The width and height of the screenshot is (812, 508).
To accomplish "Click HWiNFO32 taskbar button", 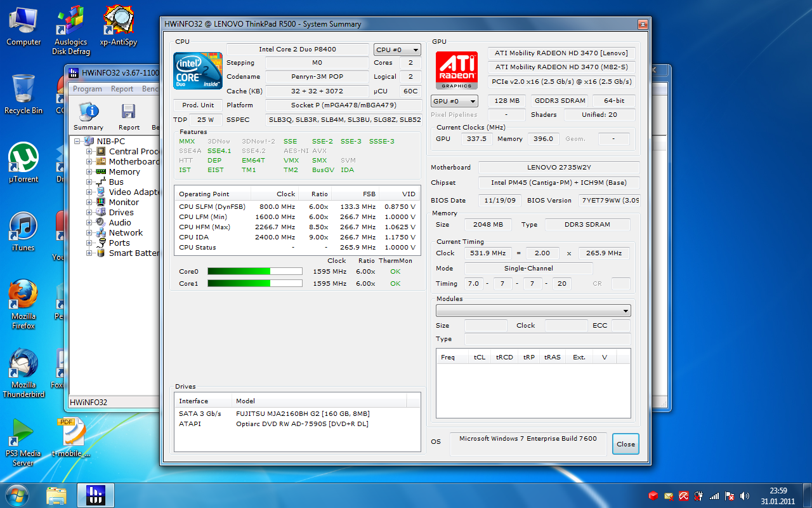I will coord(96,495).
